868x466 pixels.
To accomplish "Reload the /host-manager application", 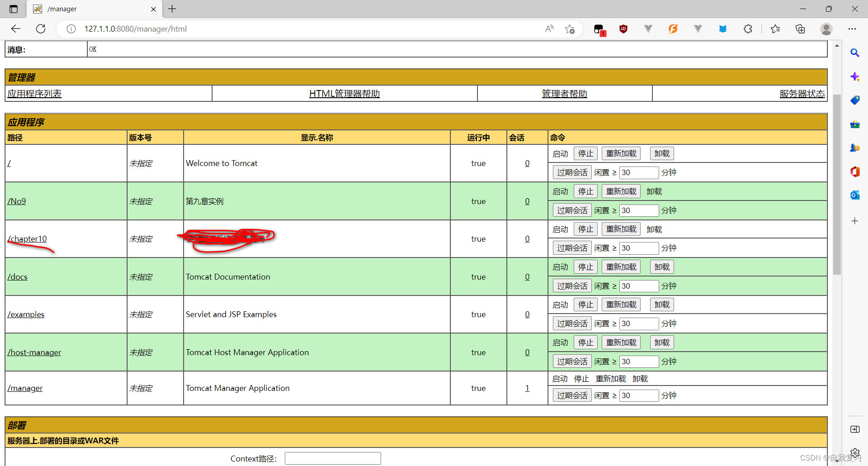I will pyautogui.click(x=621, y=343).
